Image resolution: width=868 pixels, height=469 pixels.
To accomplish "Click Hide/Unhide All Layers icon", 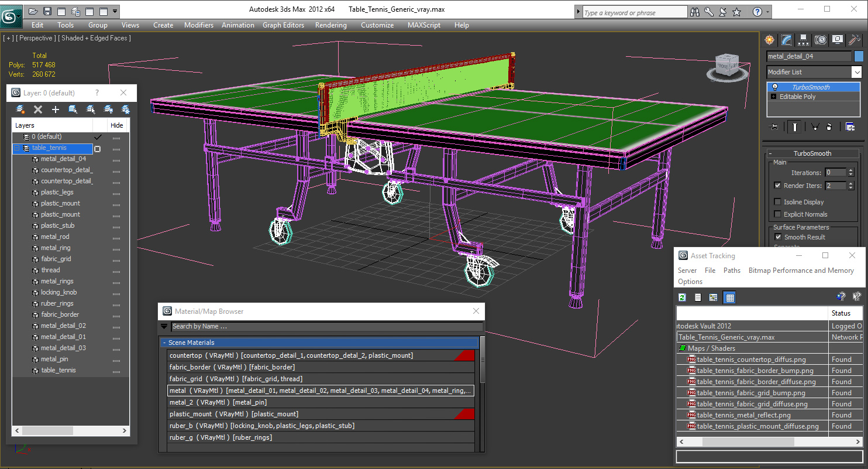I will [108, 109].
